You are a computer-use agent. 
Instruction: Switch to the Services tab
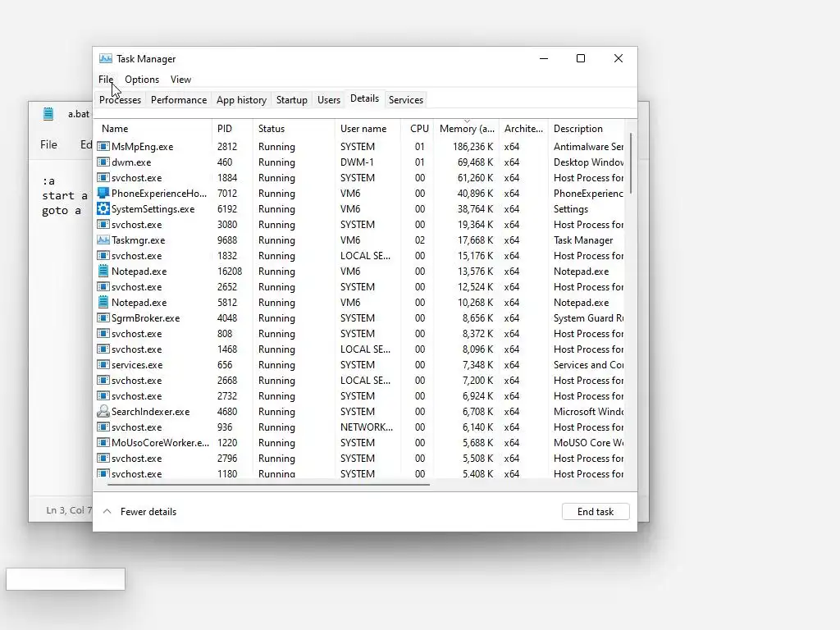point(406,99)
